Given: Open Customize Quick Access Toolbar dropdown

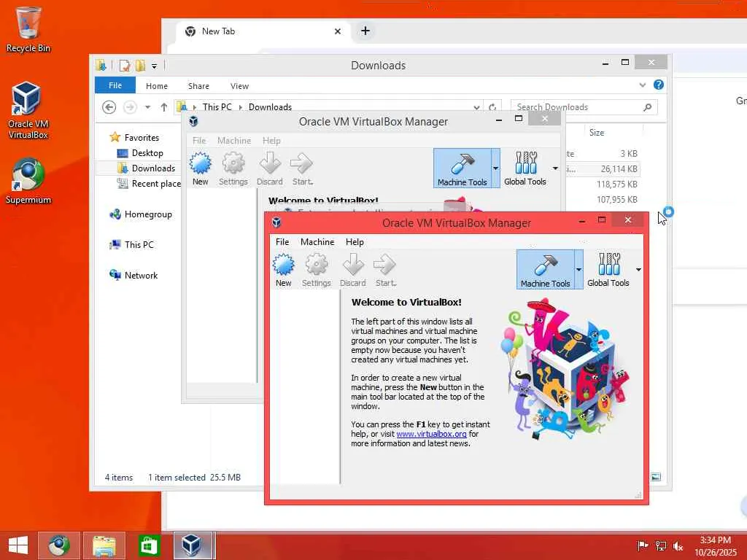Looking at the screenshot, I should (155, 66).
